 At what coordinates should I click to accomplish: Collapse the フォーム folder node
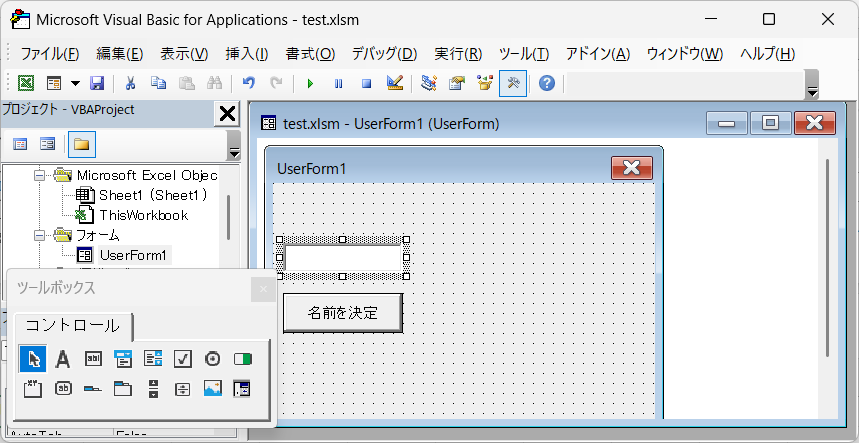point(38,235)
